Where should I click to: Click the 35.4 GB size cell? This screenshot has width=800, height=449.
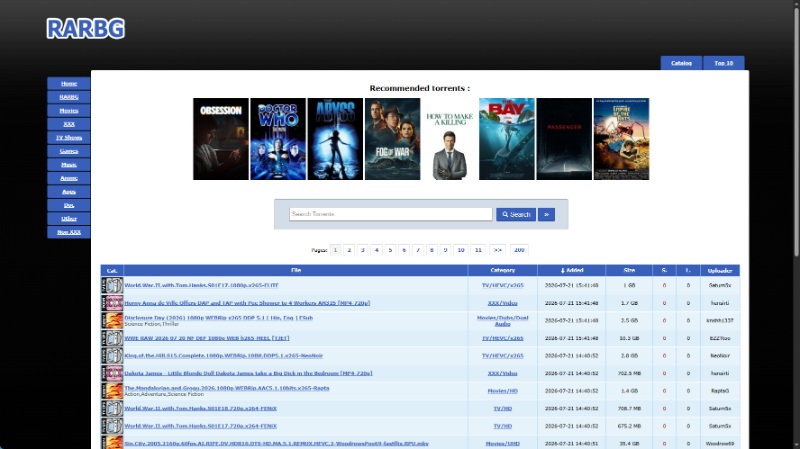629,443
